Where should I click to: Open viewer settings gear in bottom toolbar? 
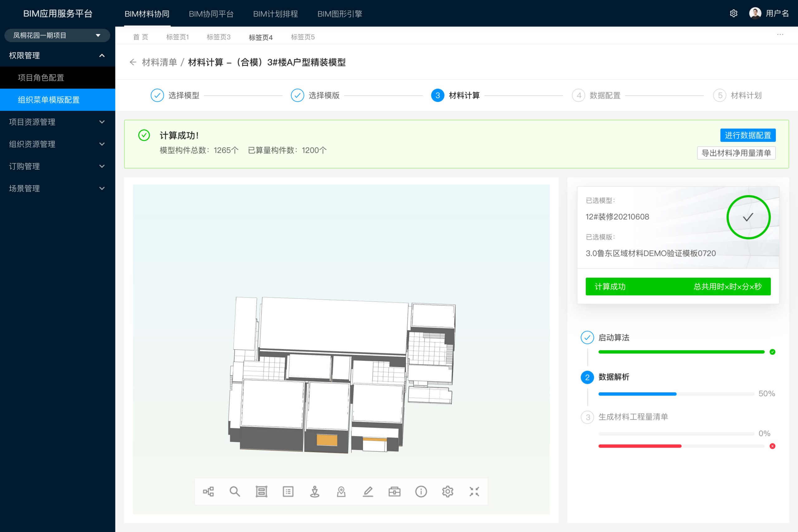(448, 491)
